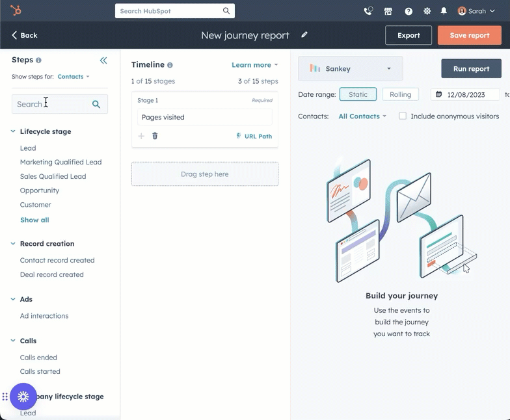Collapse the Lifecycle stage section
The width and height of the screenshot is (510, 420).
[13, 131]
